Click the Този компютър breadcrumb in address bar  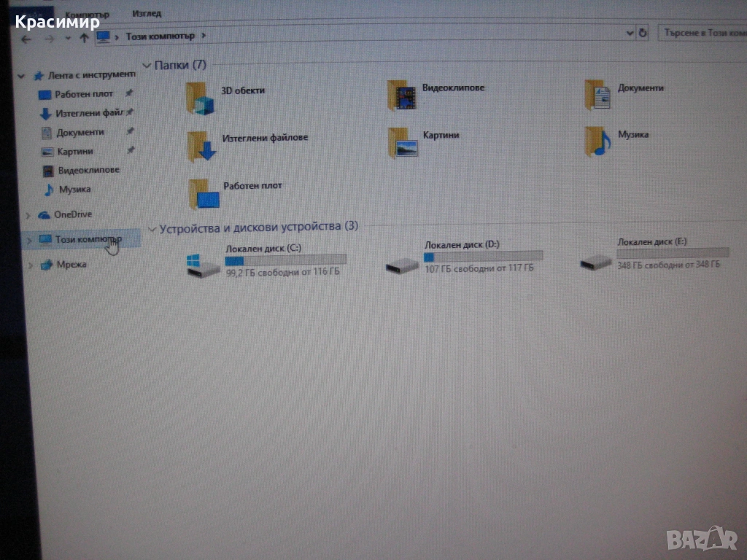(x=160, y=36)
